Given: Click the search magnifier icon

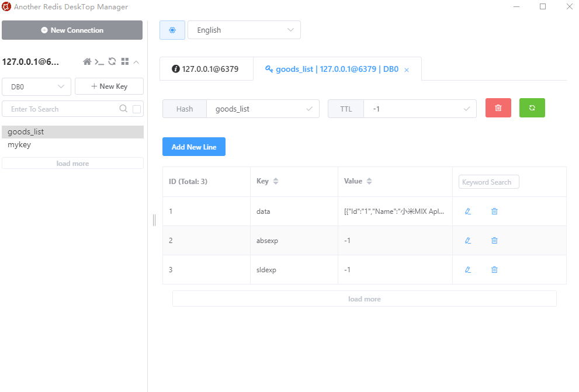Looking at the screenshot, I should (123, 109).
